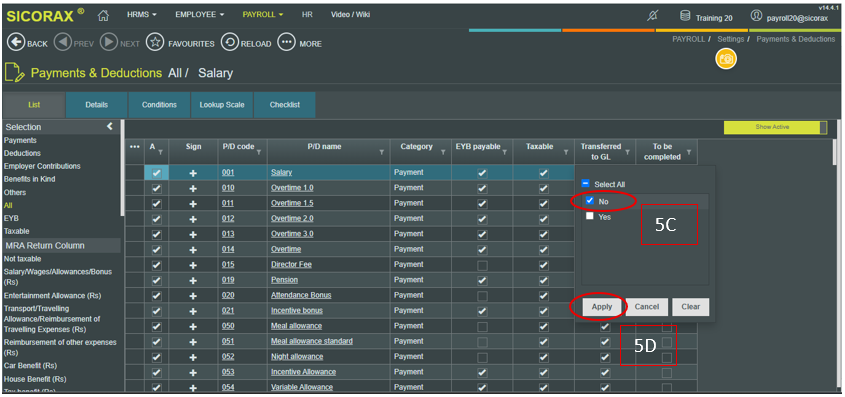845x397 pixels.
Task: Open the MORE ellipsis icon
Action: [x=286, y=43]
